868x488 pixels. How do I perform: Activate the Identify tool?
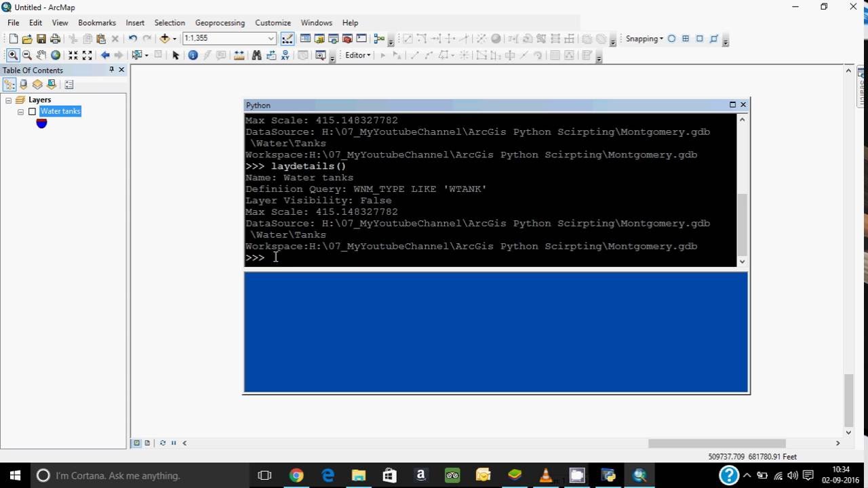click(193, 55)
